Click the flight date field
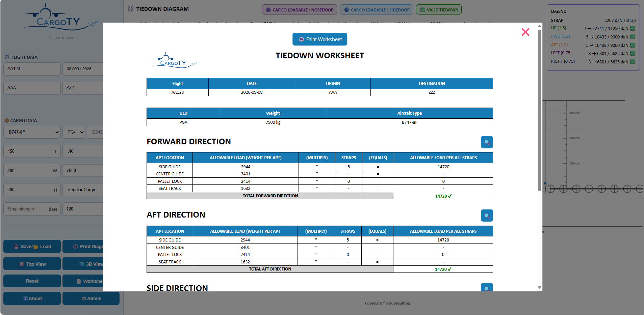 point(83,69)
